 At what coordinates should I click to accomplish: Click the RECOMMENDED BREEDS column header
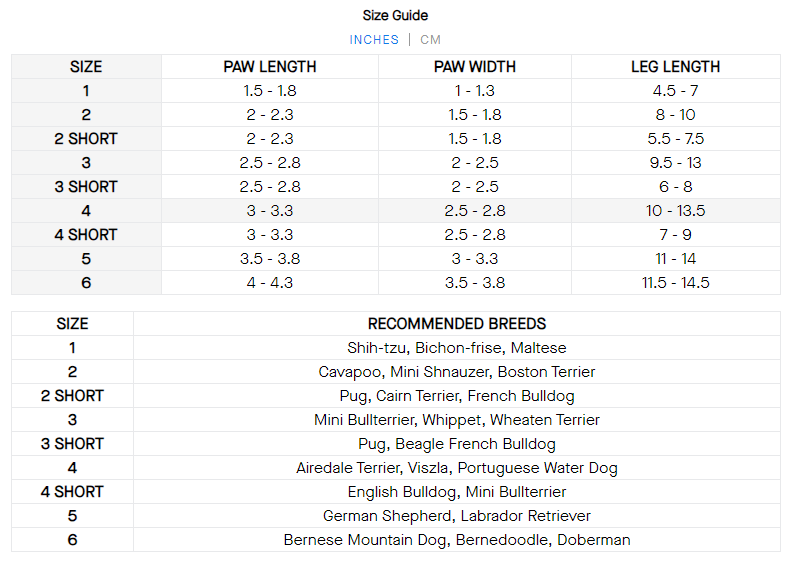[457, 324]
